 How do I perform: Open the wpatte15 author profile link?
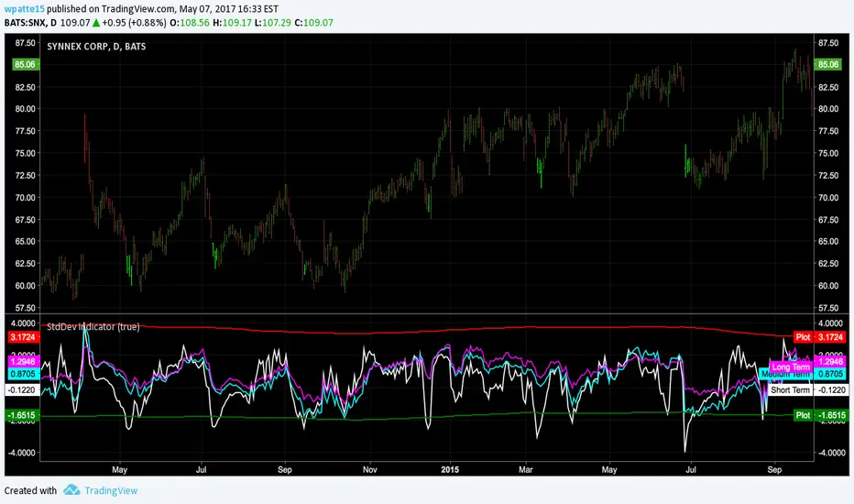(24, 9)
